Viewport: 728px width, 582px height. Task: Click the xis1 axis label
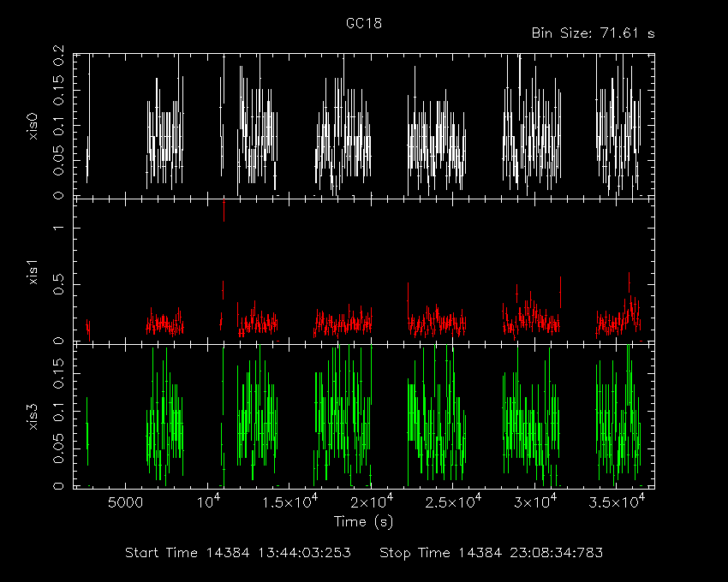33,271
